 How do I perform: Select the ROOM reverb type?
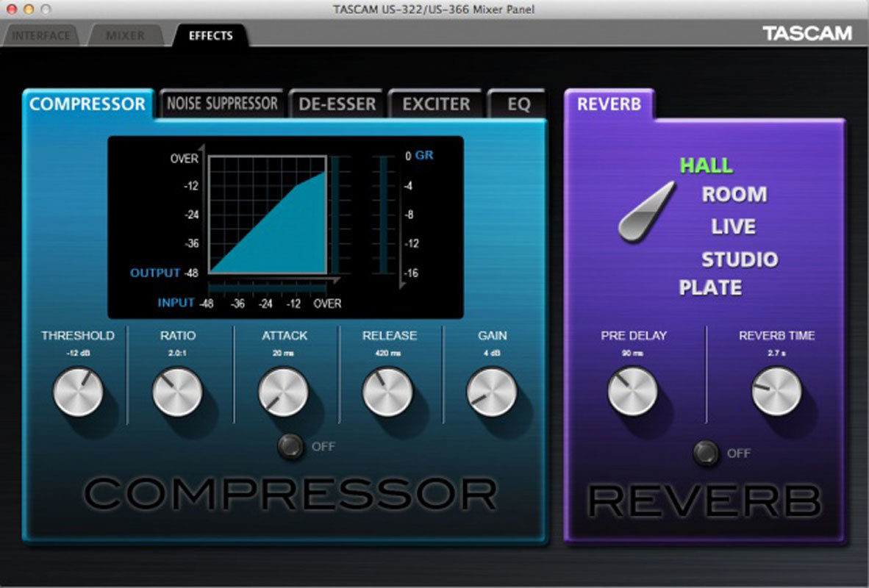[x=734, y=195]
